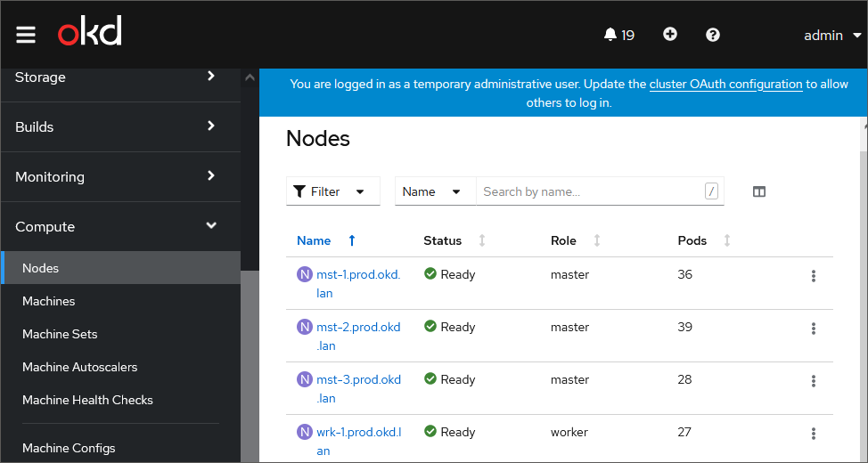Open the hamburger navigation menu
This screenshot has width=868, height=463.
tap(26, 35)
